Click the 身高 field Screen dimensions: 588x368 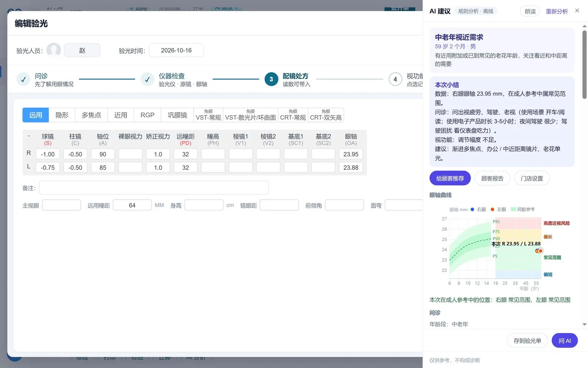tap(204, 205)
